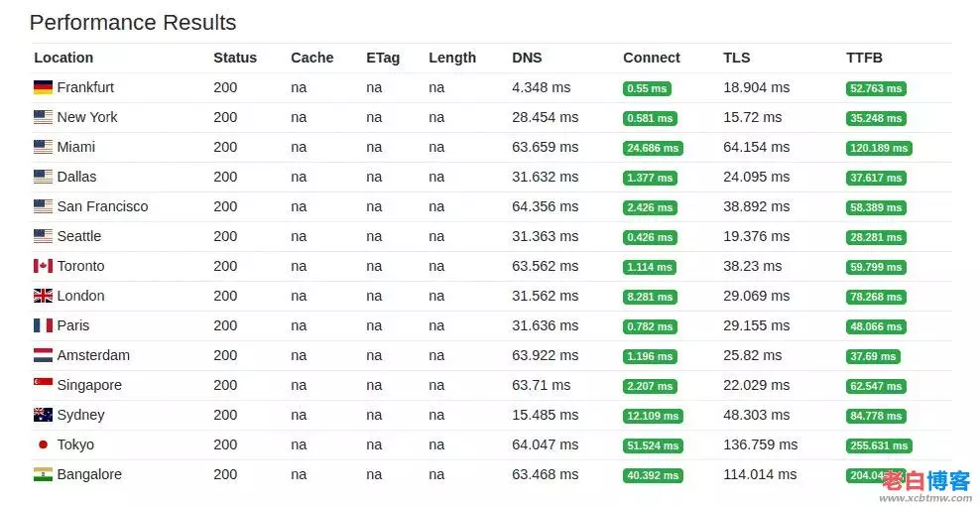Click the UK flag icon beside London

pos(43,296)
